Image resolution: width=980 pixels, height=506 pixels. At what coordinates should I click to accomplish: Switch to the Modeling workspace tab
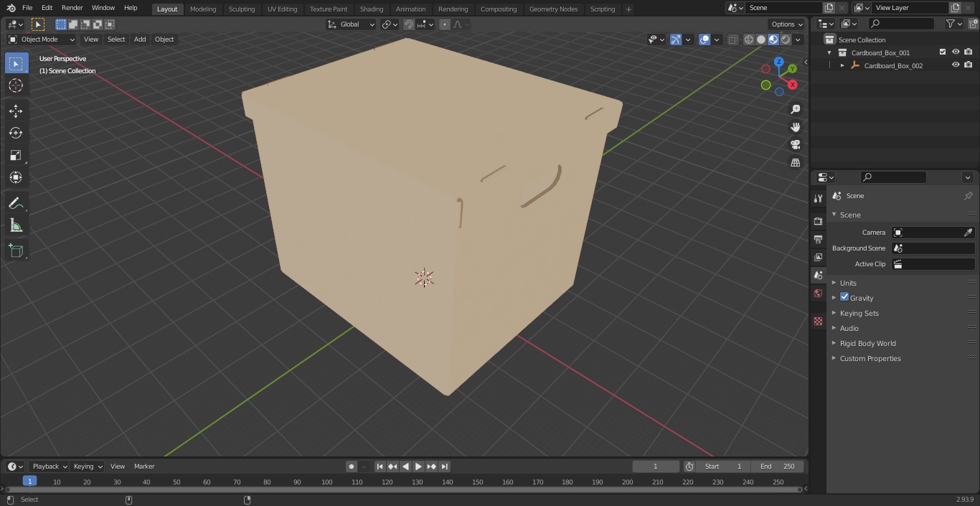[x=203, y=9]
